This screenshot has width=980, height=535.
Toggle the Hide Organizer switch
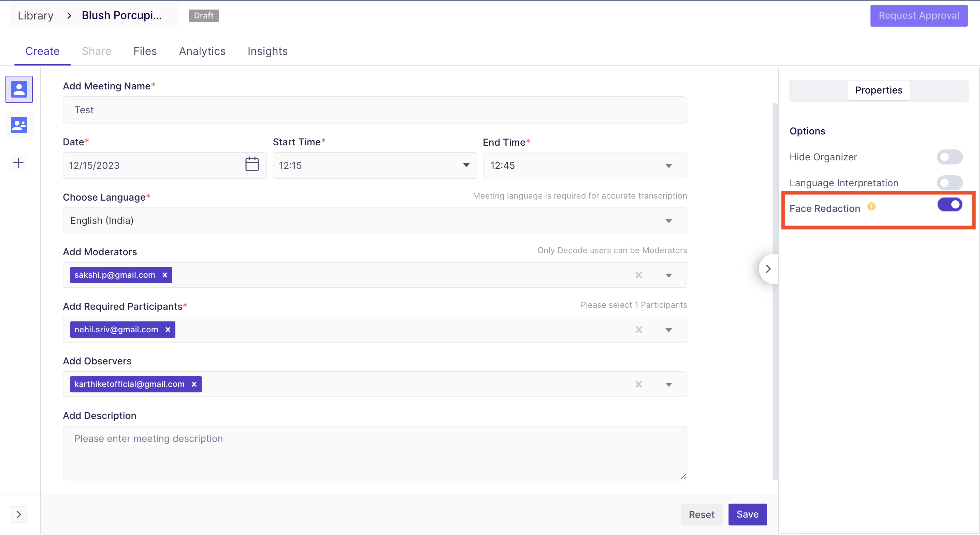point(950,157)
